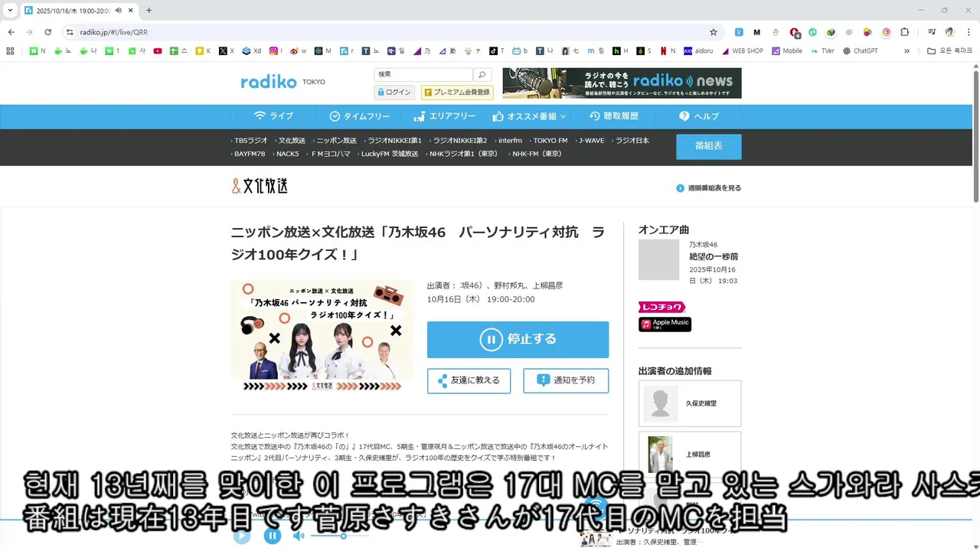Select ラジオNIKKEI第2 station
Image resolution: width=980 pixels, height=551 pixels.
459,141
